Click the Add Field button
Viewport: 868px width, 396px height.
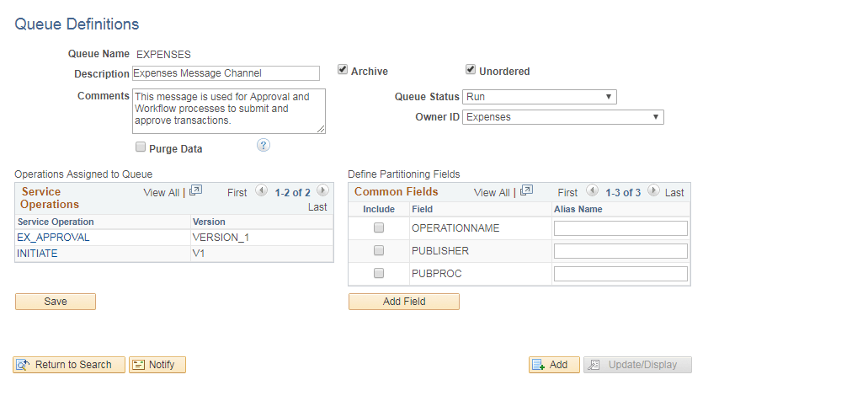pyautogui.click(x=404, y=302)
